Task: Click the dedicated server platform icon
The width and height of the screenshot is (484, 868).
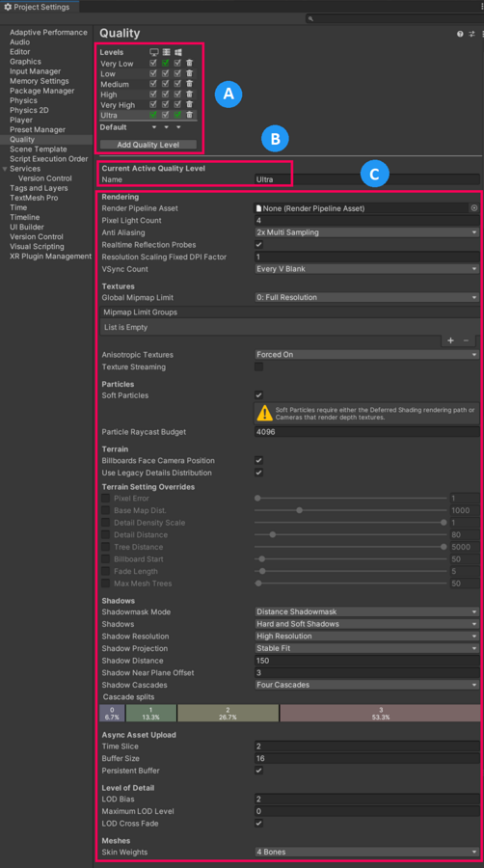Action: [x=166, y=52]
